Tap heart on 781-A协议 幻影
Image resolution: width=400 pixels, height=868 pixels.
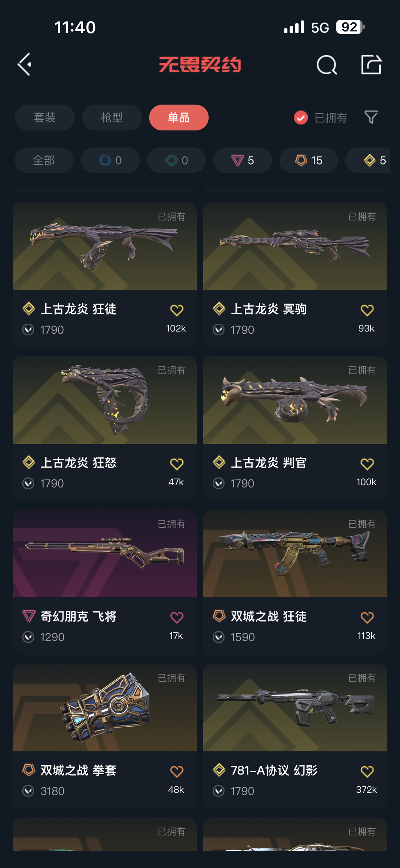point(367,771)
